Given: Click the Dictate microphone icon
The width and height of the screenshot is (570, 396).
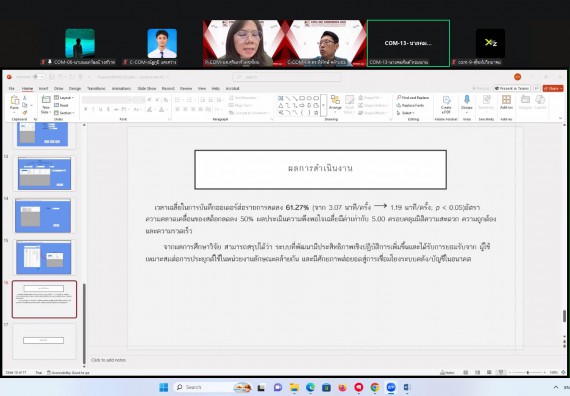Looking at the screenshot, I should click(467, 100).
